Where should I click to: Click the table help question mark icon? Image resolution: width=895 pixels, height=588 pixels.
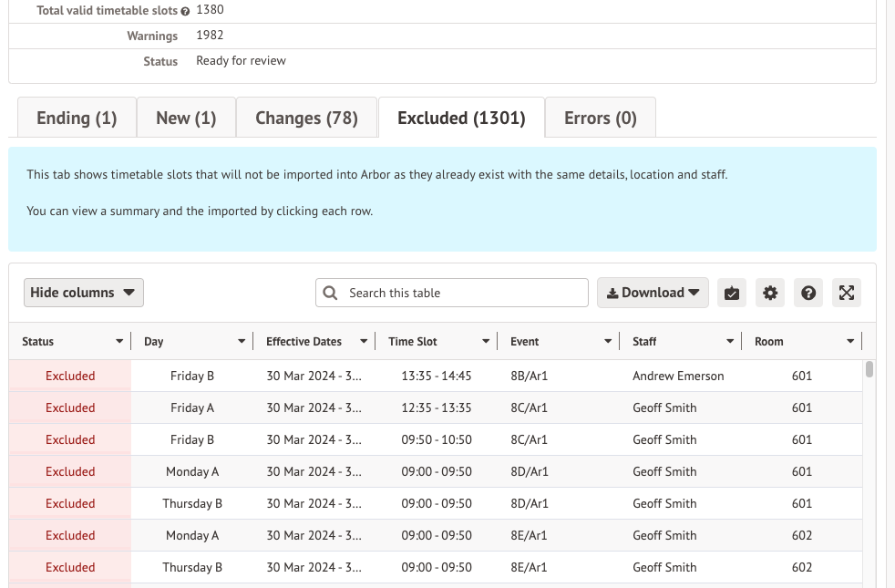808,293
